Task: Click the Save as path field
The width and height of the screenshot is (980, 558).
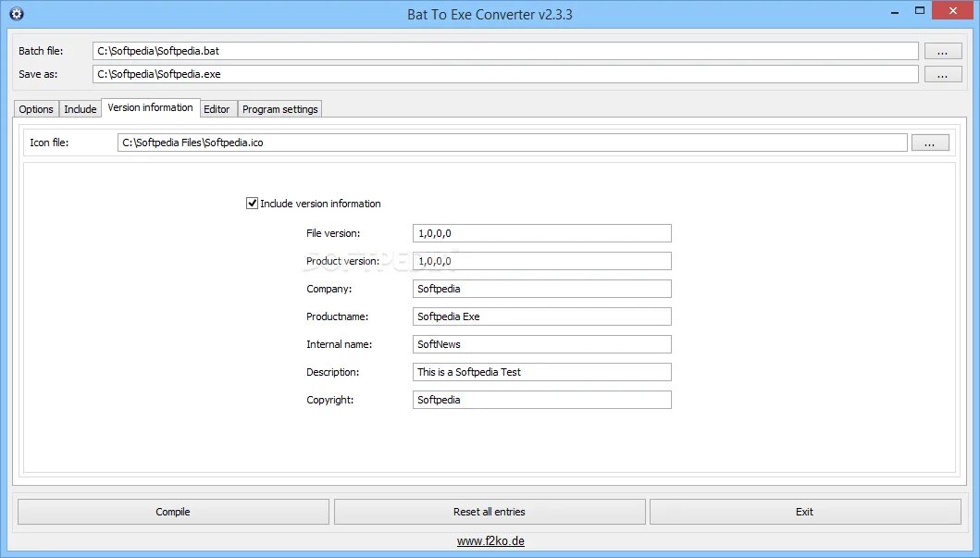Action: point(505,74)
